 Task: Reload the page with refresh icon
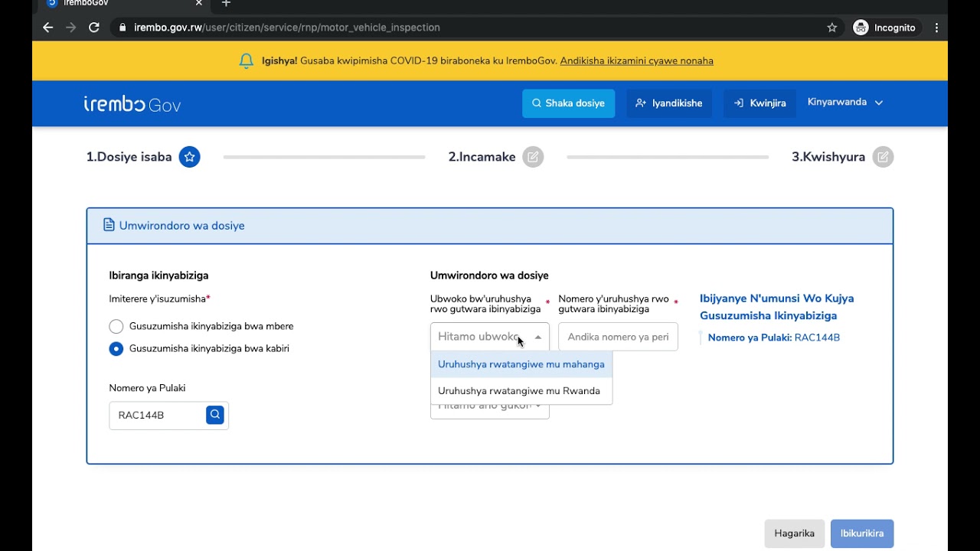94,28
